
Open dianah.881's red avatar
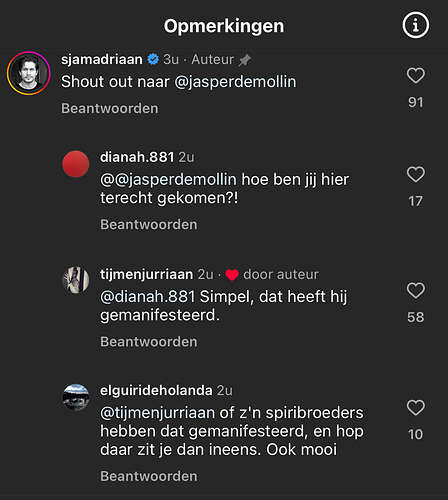pos(76,164)
